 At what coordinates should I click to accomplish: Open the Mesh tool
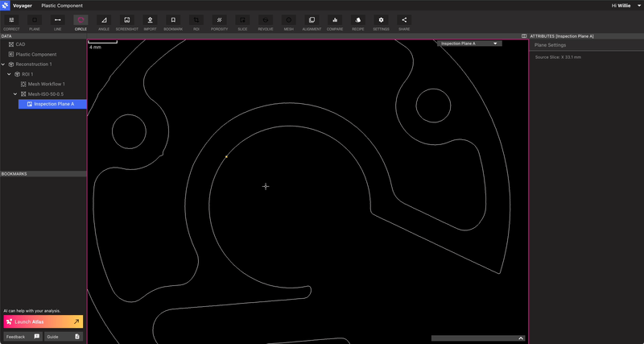[289, 23]
